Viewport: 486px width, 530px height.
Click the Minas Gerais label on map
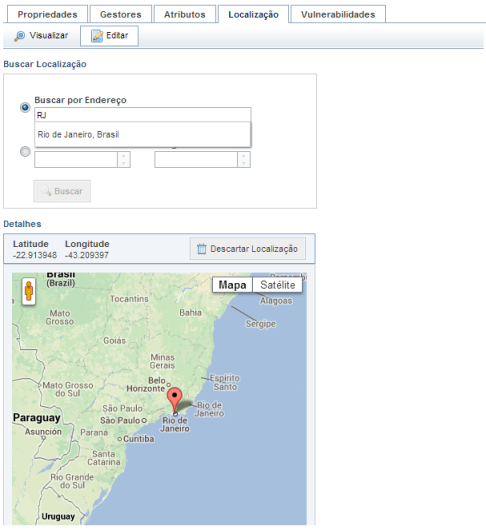point(163,361)
